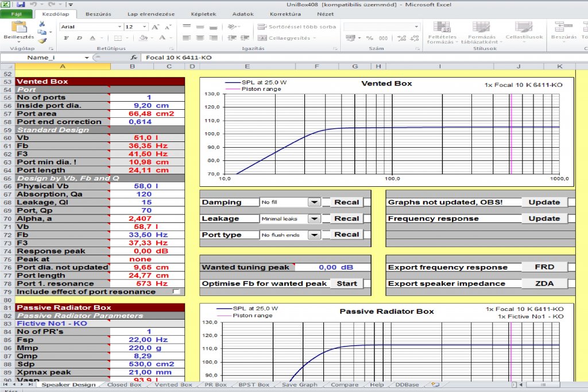Click the Recal button next to Port type
This screenshot has width=588, height=392.
[x=346, y=235]
